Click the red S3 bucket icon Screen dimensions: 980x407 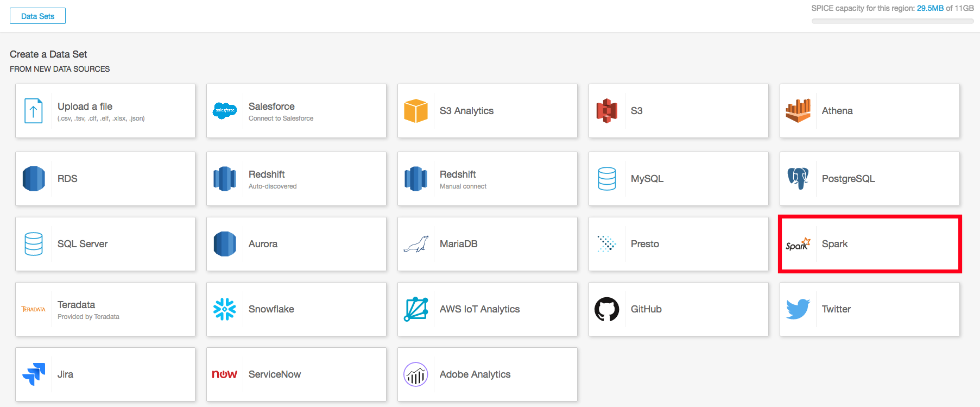607,111
